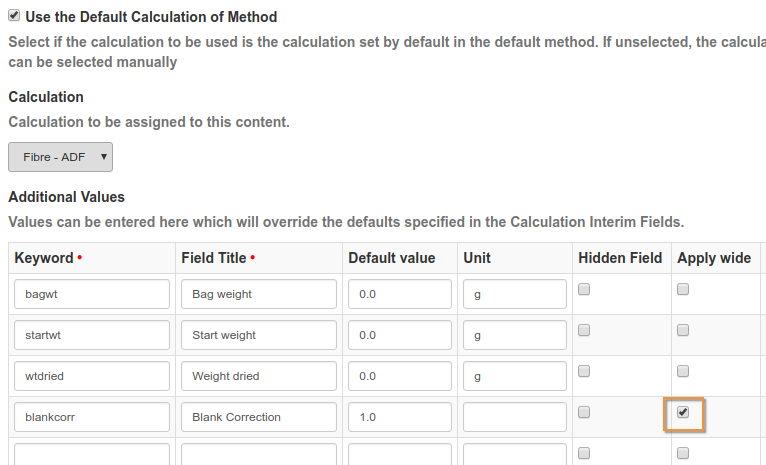Edit the default value for Weight dried

[x=400, y=376]
